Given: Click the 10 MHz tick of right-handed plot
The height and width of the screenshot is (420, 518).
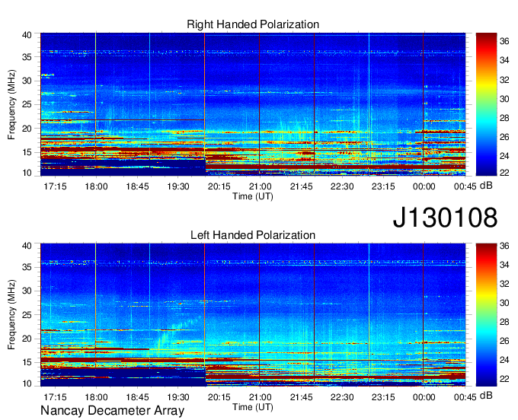Looking at the screenshot, I should [27, 173].
